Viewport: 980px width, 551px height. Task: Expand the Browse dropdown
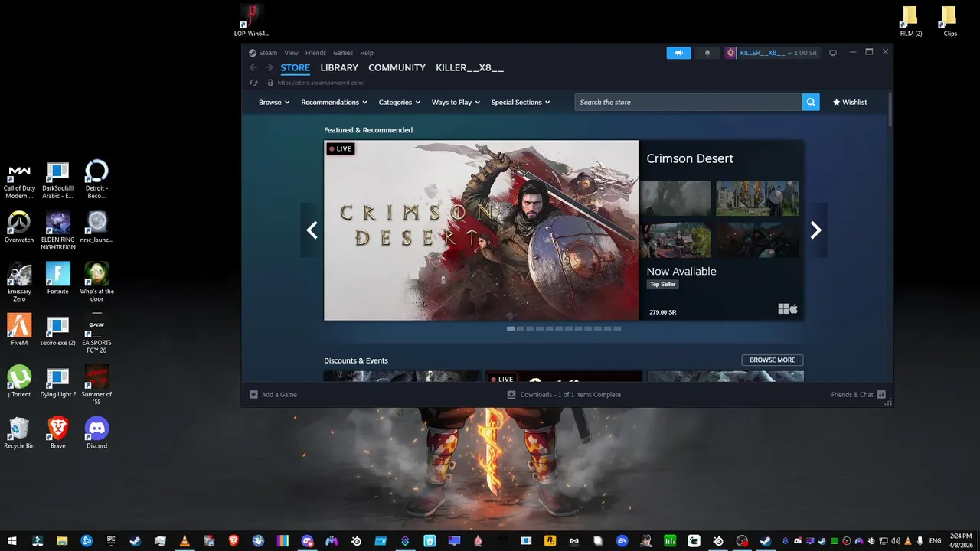pyautogui.click(x=274, y=103)
